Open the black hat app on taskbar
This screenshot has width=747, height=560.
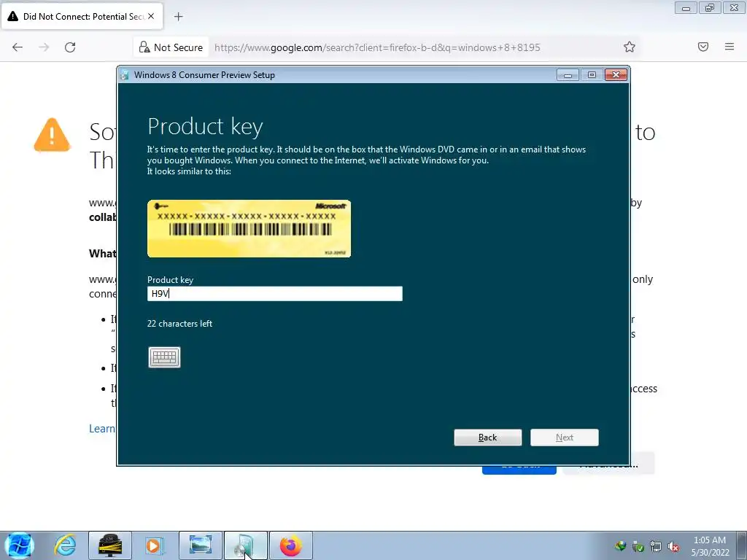[110, 545]
